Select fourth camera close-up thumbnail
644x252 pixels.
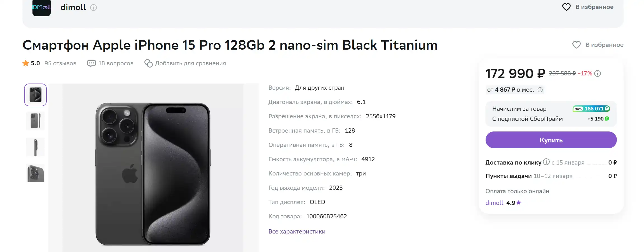point(36,173)
